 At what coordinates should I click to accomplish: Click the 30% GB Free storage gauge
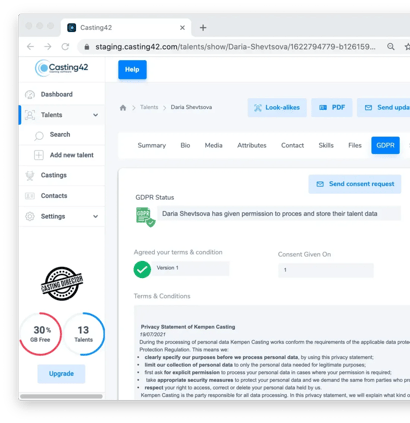tap(40, 334)
